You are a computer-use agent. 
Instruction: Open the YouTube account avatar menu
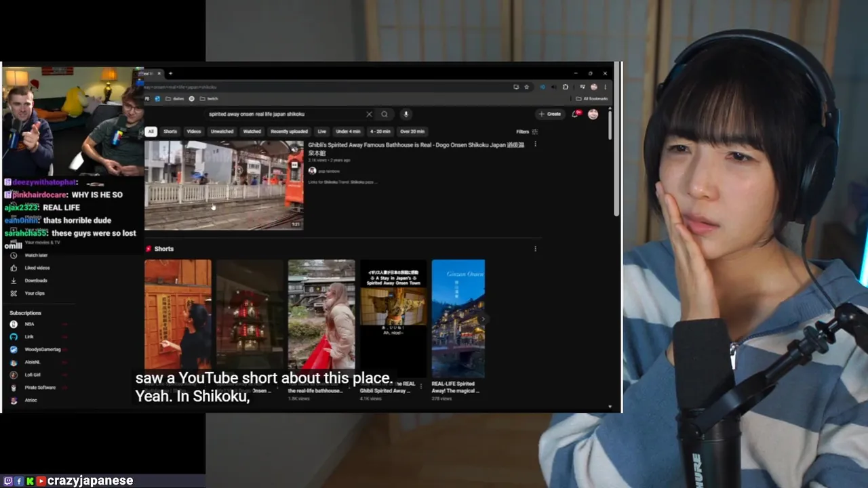tap(593, 114)
